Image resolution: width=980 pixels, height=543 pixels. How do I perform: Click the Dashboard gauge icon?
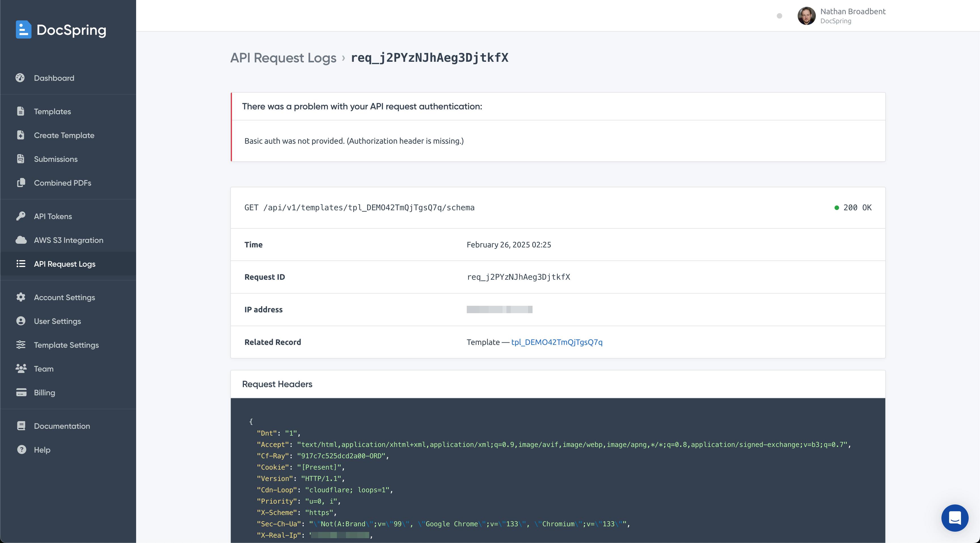[x=20, y=78]
